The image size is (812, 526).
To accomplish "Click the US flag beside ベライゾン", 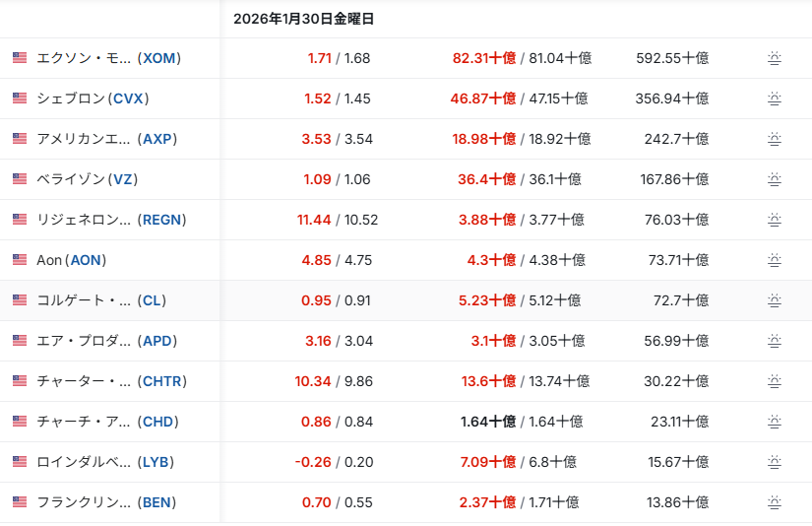I will click(x=20, y=179).
